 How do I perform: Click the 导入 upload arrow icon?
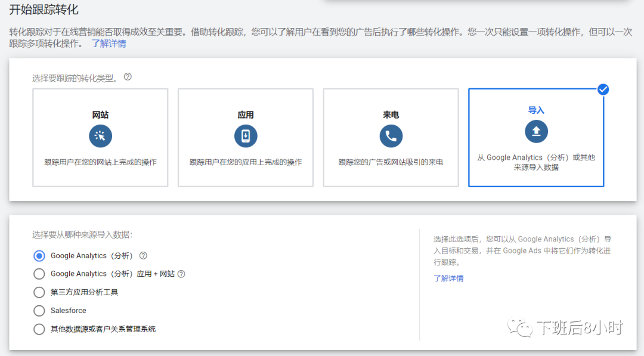(x=536, y=131)
